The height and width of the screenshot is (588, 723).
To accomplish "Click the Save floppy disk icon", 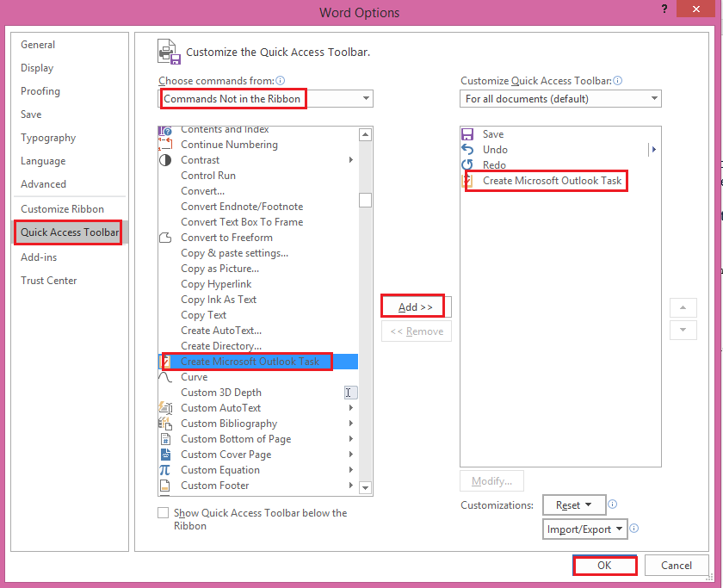I will (x=467, y=134).
